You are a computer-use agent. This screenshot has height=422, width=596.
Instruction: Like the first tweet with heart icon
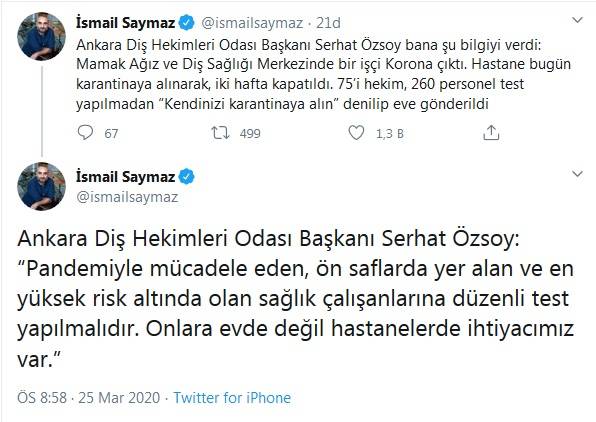tap(356, 133)
